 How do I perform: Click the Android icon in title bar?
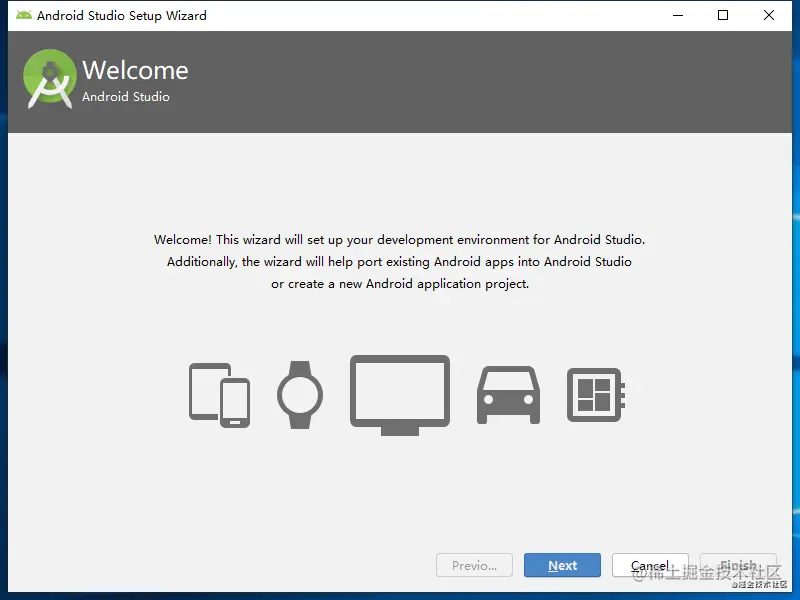tap(23, 15)
